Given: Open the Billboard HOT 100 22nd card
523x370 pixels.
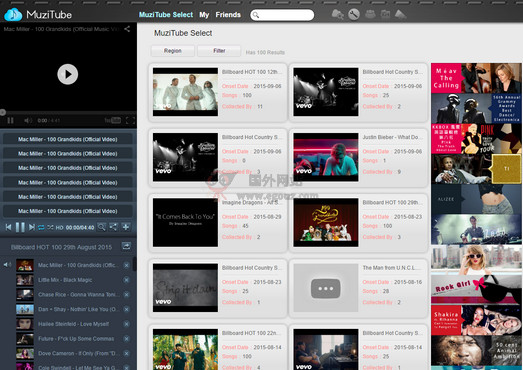Looking at the screenshot, I should [218, 347].
